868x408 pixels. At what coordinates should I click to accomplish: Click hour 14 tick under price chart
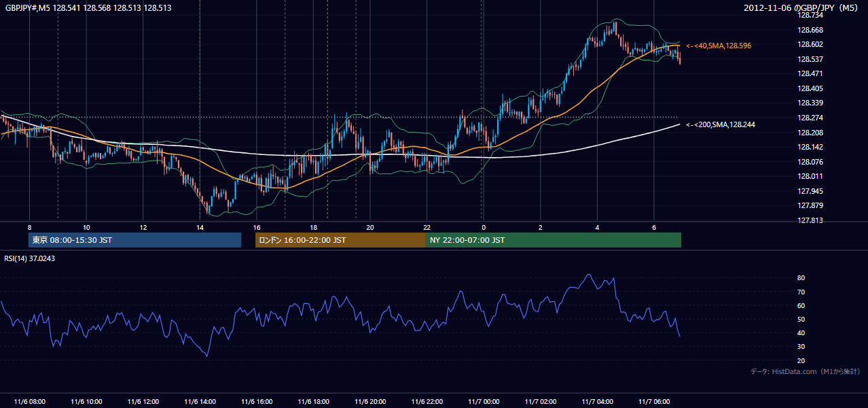pyautogui.click(x=200, y=227)
